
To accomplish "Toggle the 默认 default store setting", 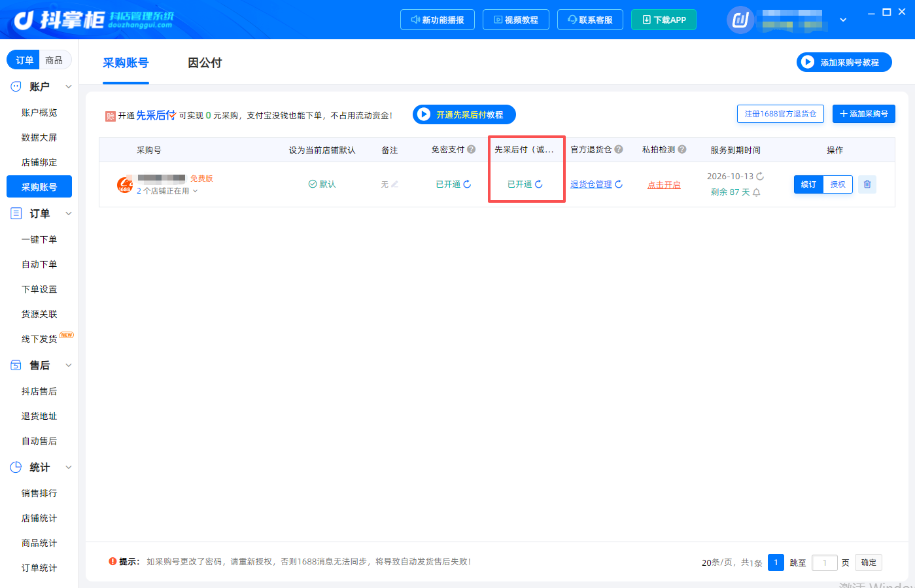I will tap(322, 184).
